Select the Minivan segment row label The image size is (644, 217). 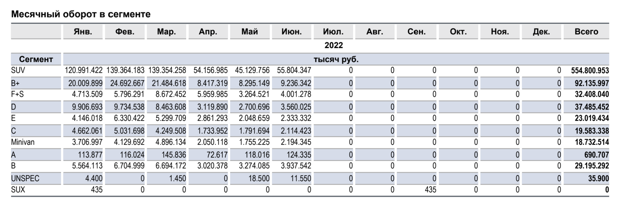coord(23,142)
